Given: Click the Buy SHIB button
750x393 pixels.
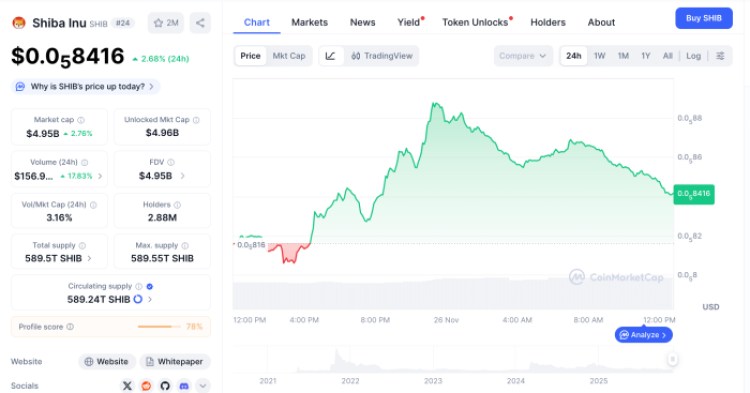Looking at the screenshot, I should 704,18.
